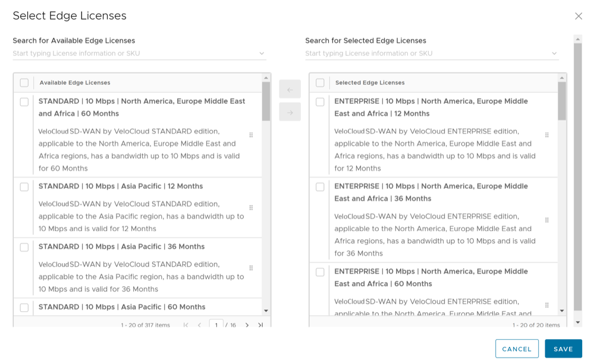Expand the Available Edge Licenses search dropdown

tap(262, 53)
